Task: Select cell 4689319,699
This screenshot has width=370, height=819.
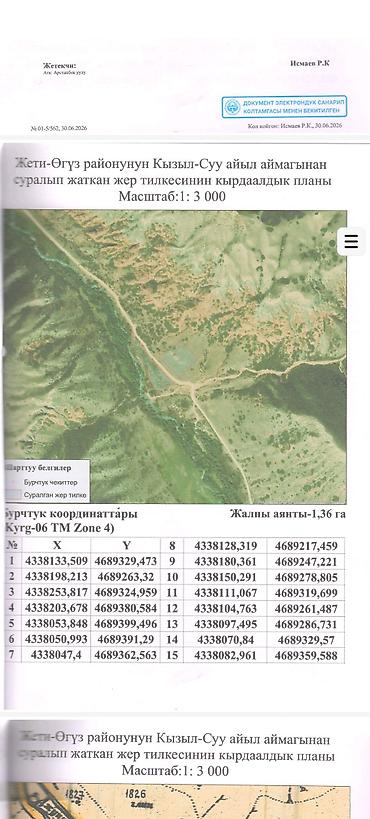Action: (306, 593)
